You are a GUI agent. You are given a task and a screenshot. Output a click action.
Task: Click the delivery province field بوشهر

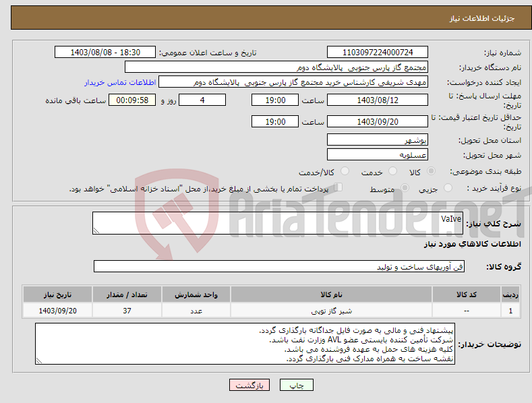pyautogui.click(x=378, y=139)
